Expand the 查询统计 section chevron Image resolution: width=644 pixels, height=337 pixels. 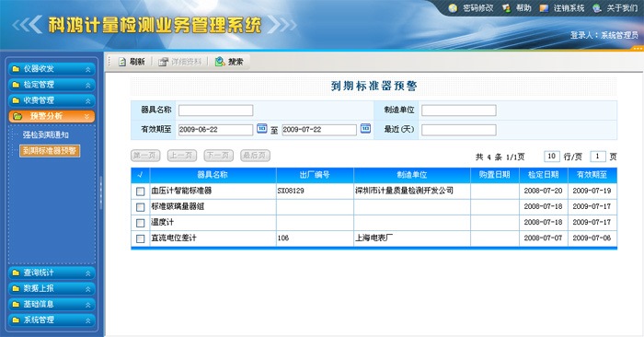click(88, 273)
